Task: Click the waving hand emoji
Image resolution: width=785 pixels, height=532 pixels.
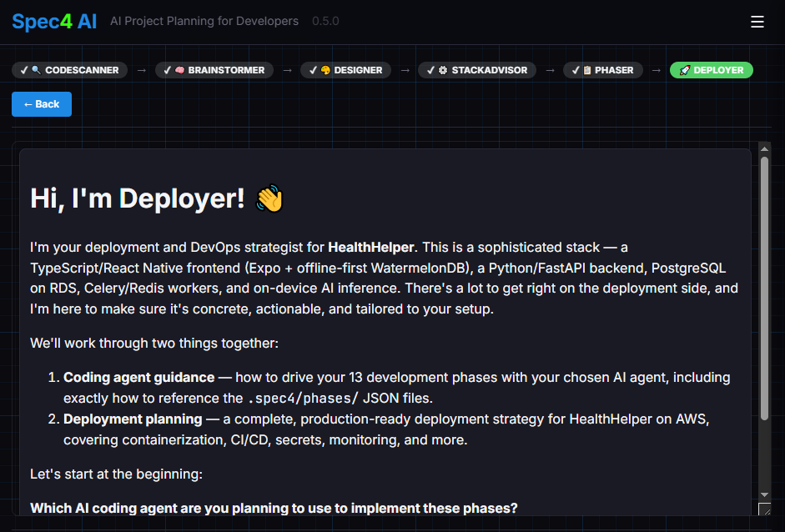Action: tap(269, 198)
